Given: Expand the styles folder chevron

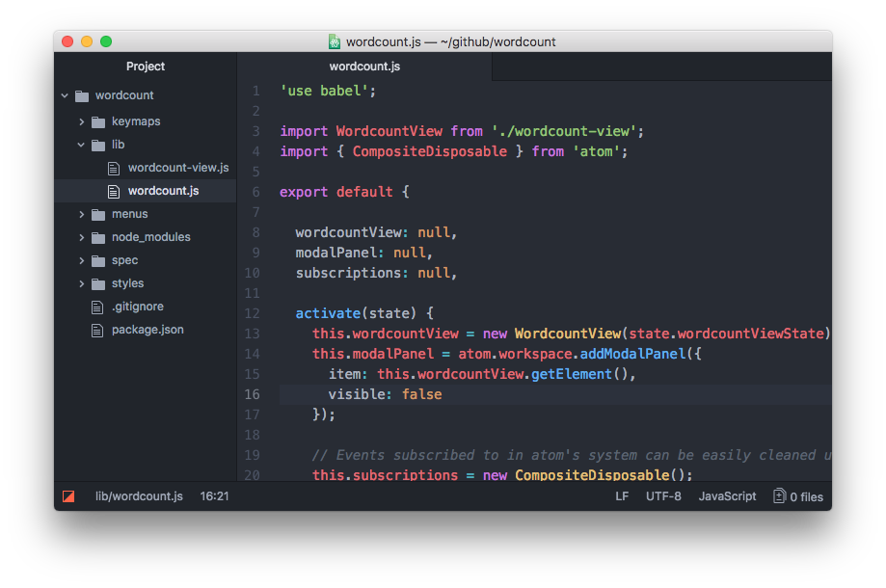Looking at the screenshot, I should 81,283.
